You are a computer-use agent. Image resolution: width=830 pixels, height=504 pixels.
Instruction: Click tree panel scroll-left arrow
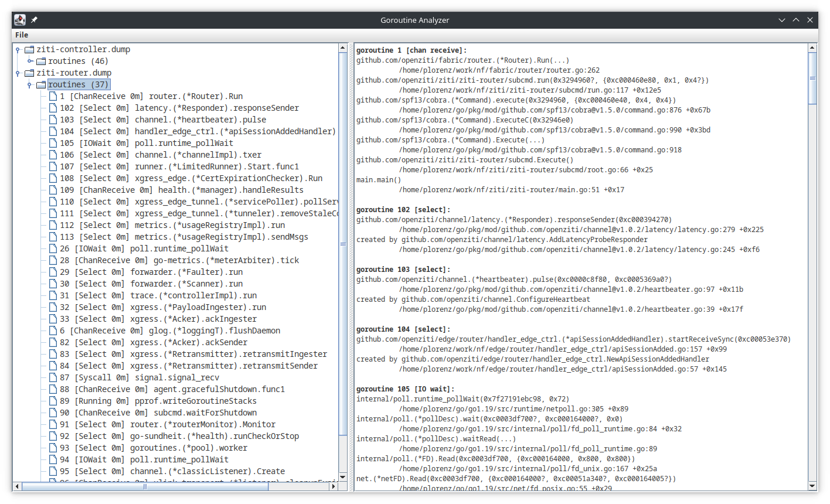point(18,486)
